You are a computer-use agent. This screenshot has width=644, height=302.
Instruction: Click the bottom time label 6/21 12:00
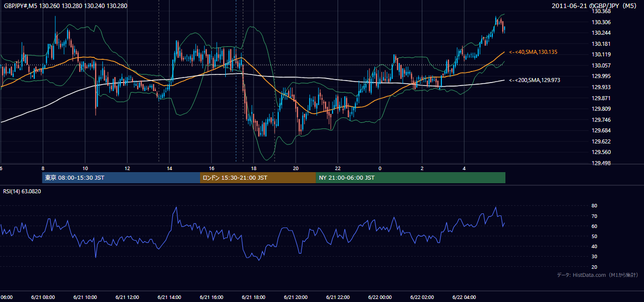tap(127, 297)
